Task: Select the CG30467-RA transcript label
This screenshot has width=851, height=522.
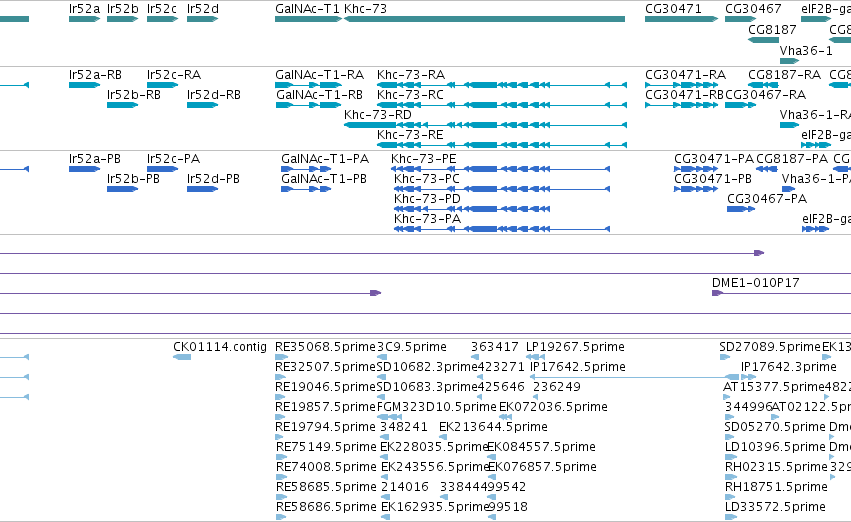Action: [x=766, y=94]
